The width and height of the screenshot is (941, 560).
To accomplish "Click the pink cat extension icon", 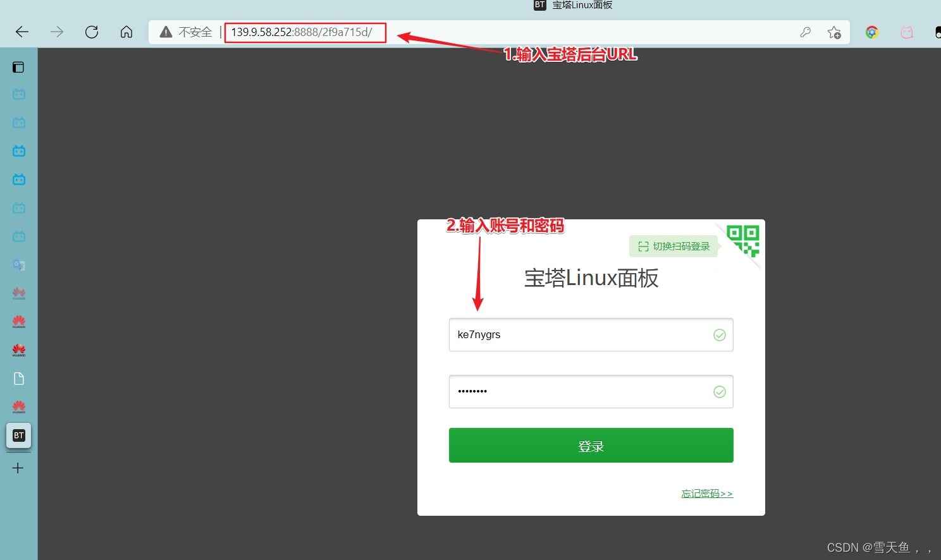I will [907, 32].
